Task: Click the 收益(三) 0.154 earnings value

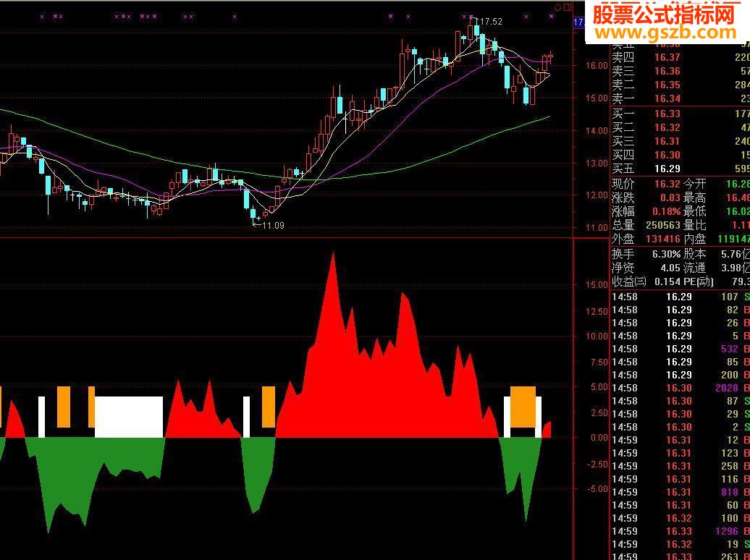Action: coord(667,282)
